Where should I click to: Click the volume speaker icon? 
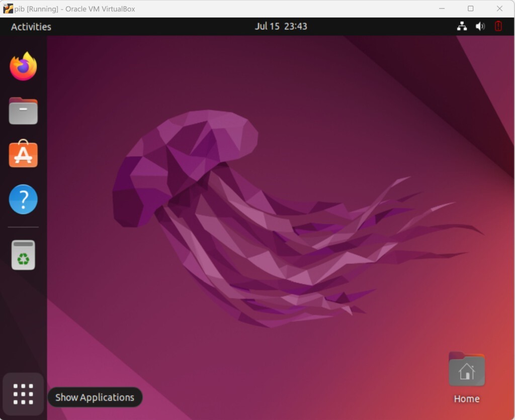480,26
